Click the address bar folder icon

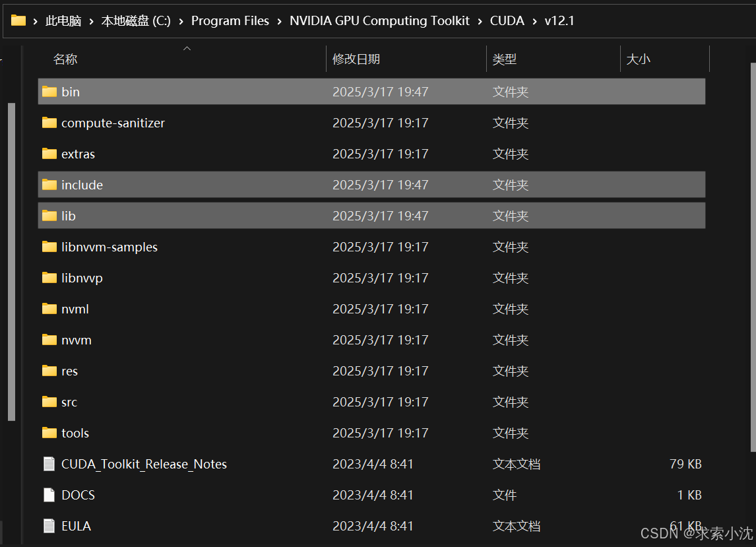tap(18, 20)
